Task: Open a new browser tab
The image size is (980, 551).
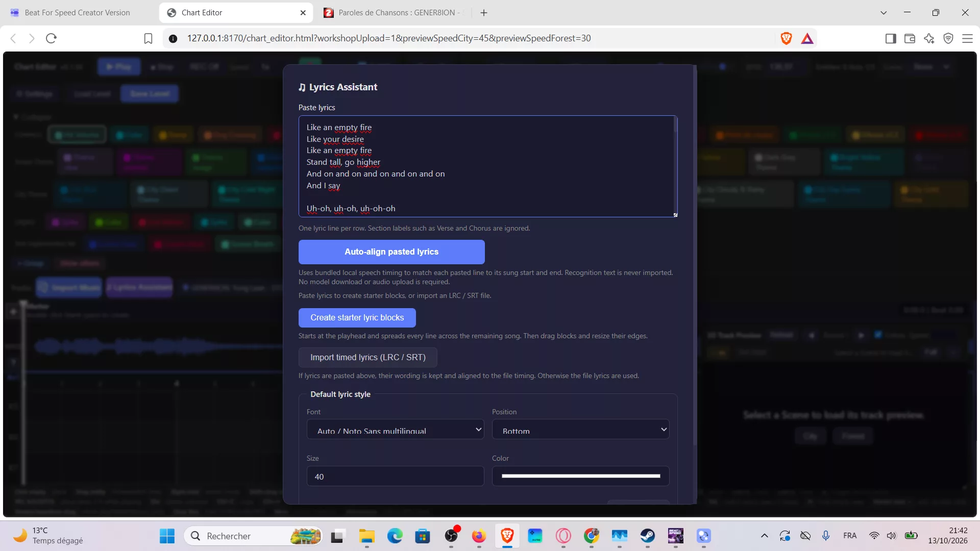Action: [x=484, y=13]
